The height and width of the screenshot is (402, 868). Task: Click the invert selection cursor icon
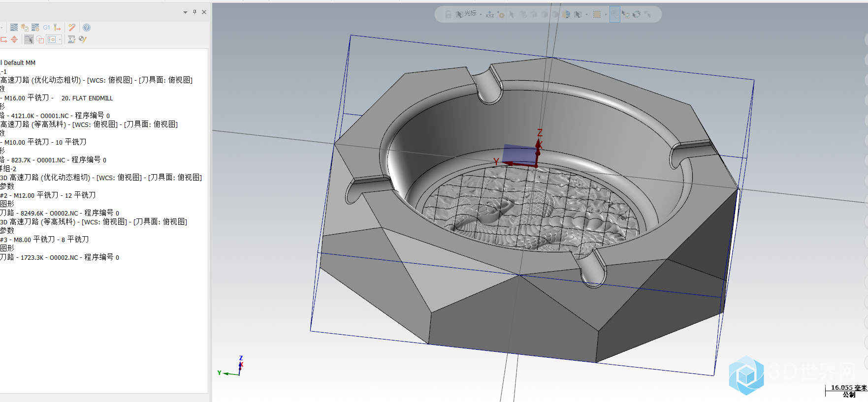click(637, 14)
